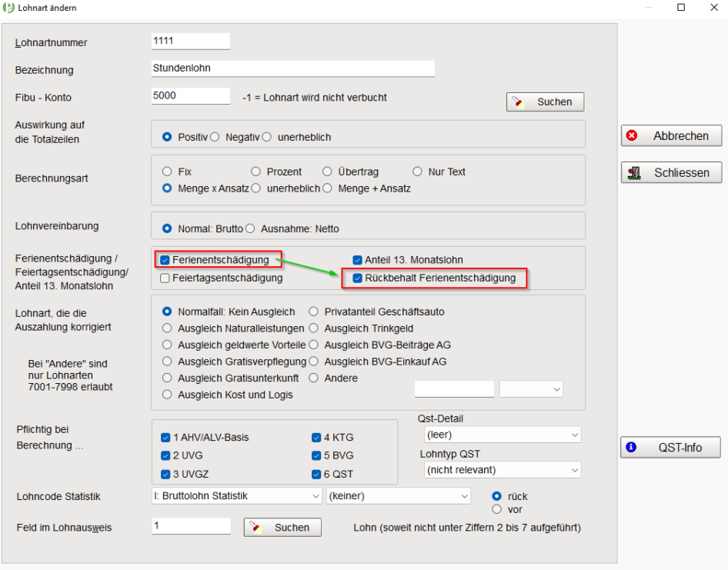Click the search icon beside Fibu-Konto
The height and width of the screenshot is (570, 728).
(x=519, y=102)
